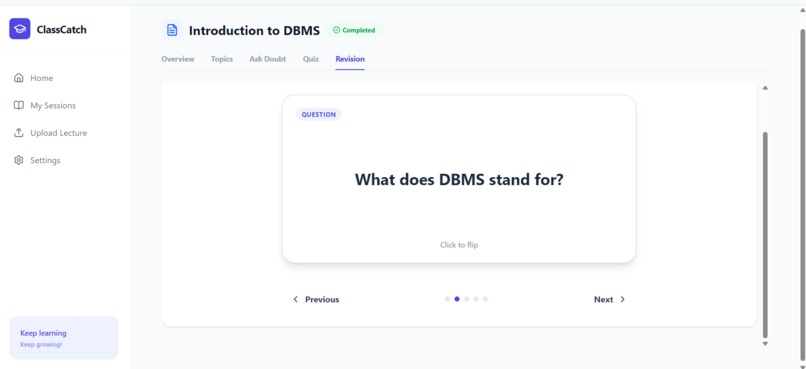Open the Ask Doubt tab
Image resolution: width=806 pixels, height=369 pixels.
click(x=268, y=59)
